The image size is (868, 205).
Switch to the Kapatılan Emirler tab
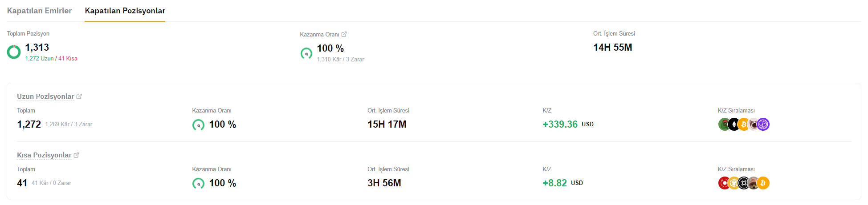39,11
